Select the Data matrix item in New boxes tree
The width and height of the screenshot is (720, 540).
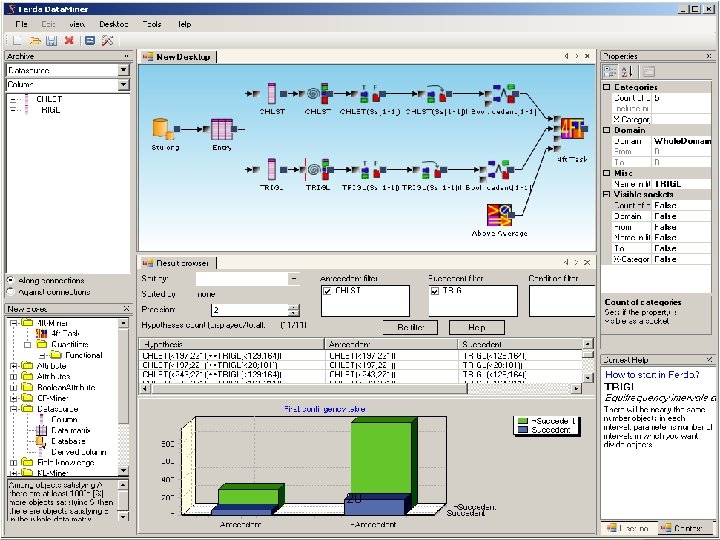[x=71, y=430]
